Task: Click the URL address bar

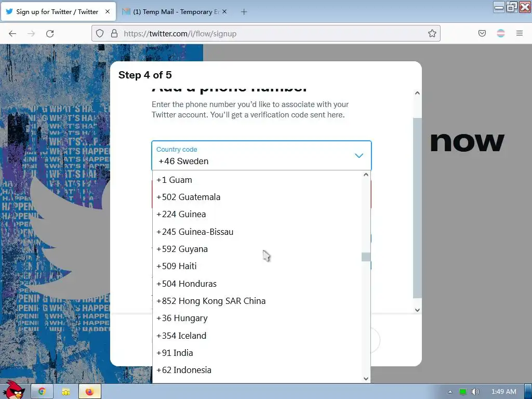Action: coord(265,33)
